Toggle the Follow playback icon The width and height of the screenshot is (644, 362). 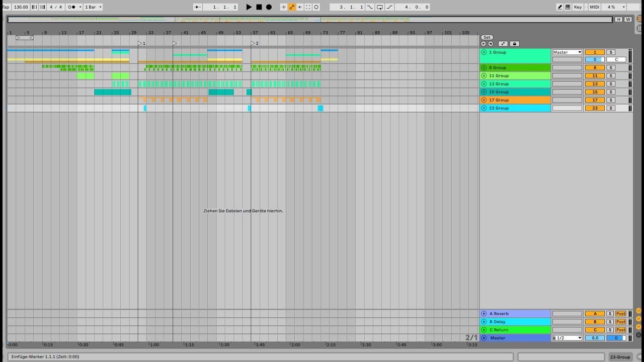(x=198, y=7)
